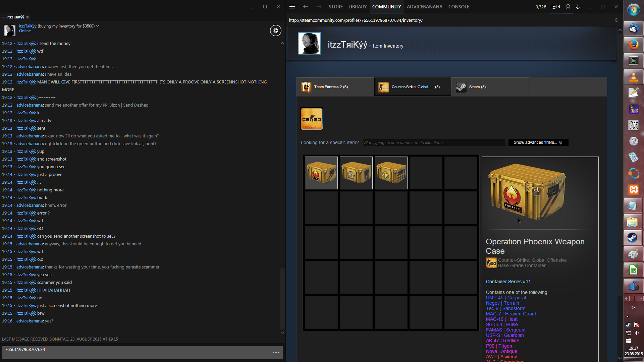The height and width of the screenshot is (362, 644).
Task: Expand the friend name status dropdown arrow
Action: coord(98,26)
